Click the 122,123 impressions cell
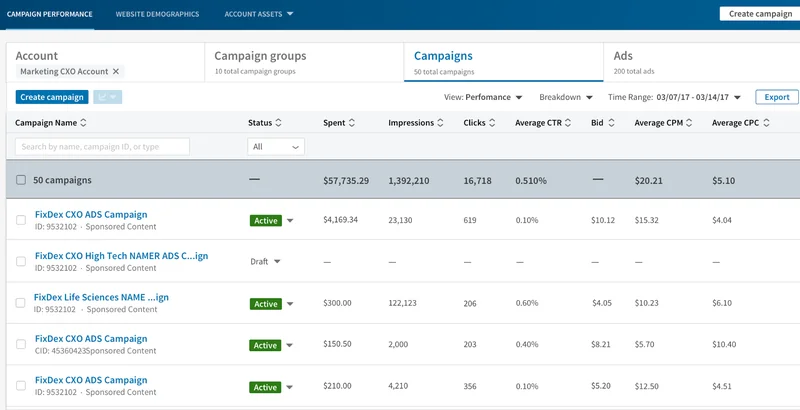The width and height of the screenshot is (800, 410). [402, 303]
